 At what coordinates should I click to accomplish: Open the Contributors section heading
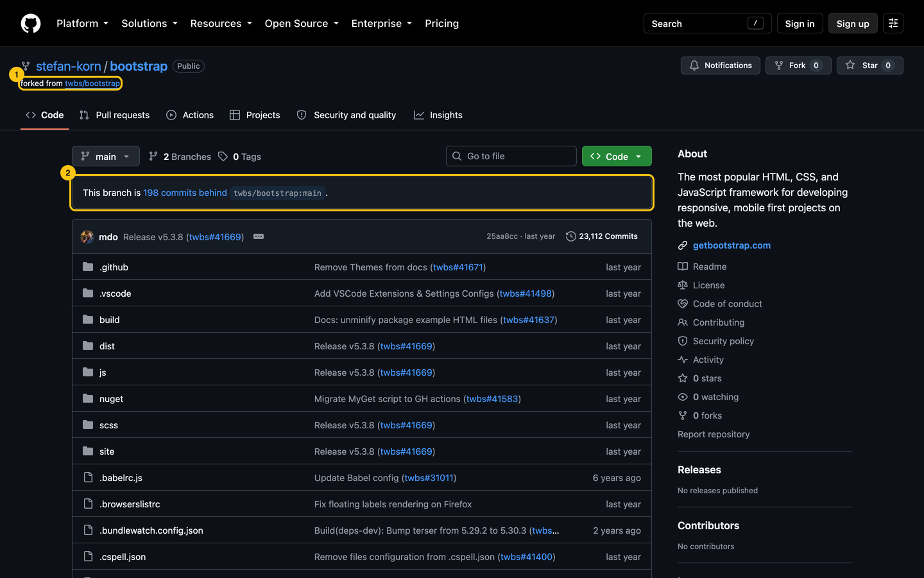708,525
